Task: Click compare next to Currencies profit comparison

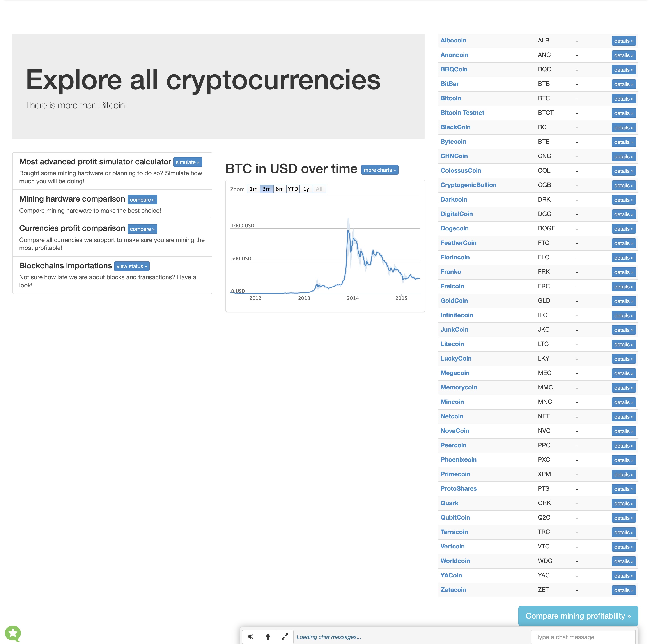Action: click(142, 229)
